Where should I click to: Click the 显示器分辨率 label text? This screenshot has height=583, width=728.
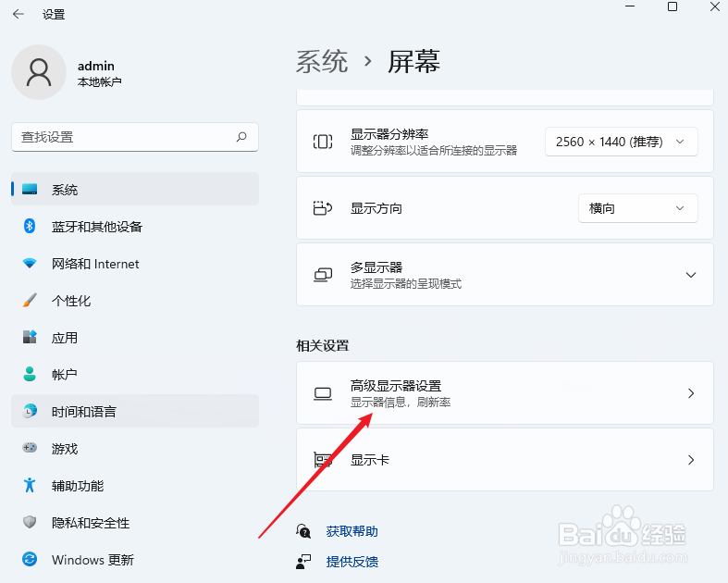389,134
